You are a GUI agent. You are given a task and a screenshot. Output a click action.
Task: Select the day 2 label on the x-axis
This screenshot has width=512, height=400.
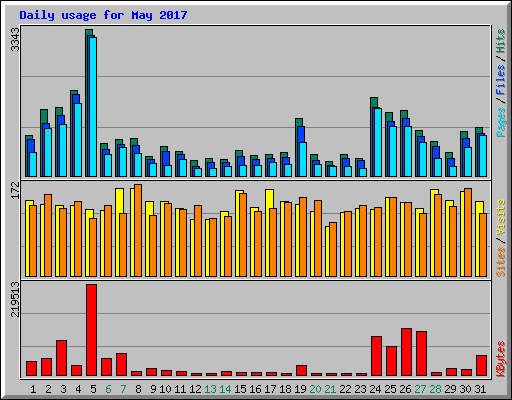pos(48,389)
